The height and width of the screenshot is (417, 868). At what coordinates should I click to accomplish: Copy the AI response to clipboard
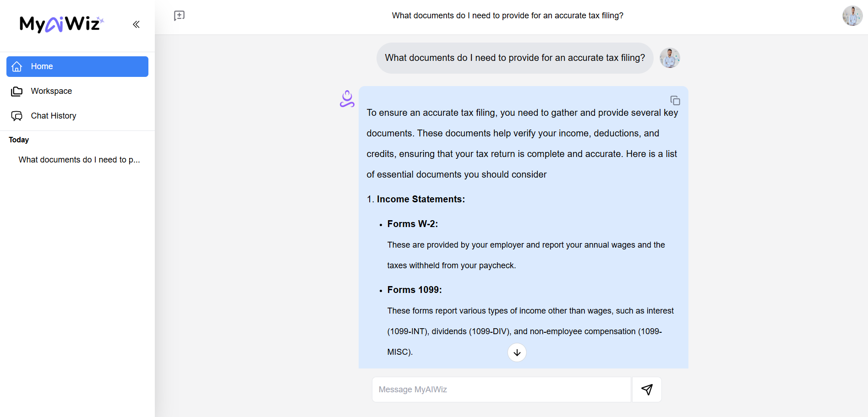click(x=675, y=100)
